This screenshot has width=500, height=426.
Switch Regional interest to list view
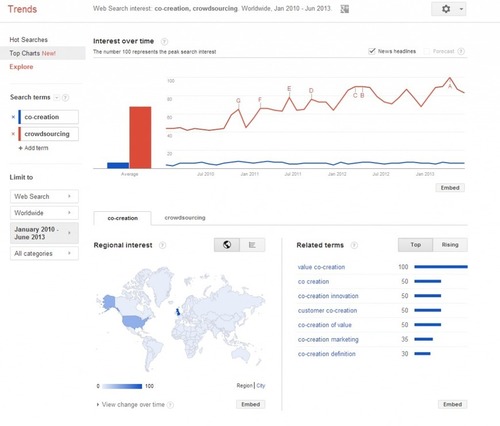pos(252,245)
